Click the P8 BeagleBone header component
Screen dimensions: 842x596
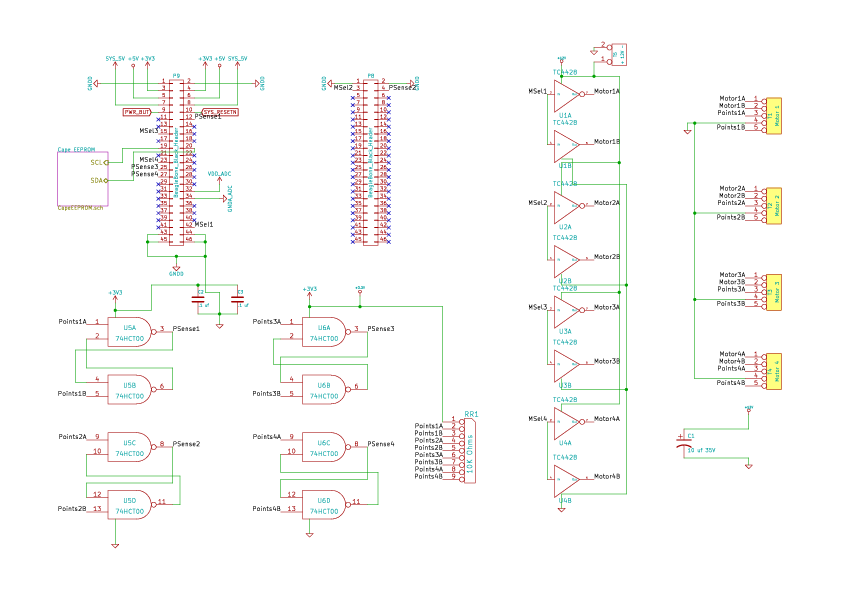(371, 163)
